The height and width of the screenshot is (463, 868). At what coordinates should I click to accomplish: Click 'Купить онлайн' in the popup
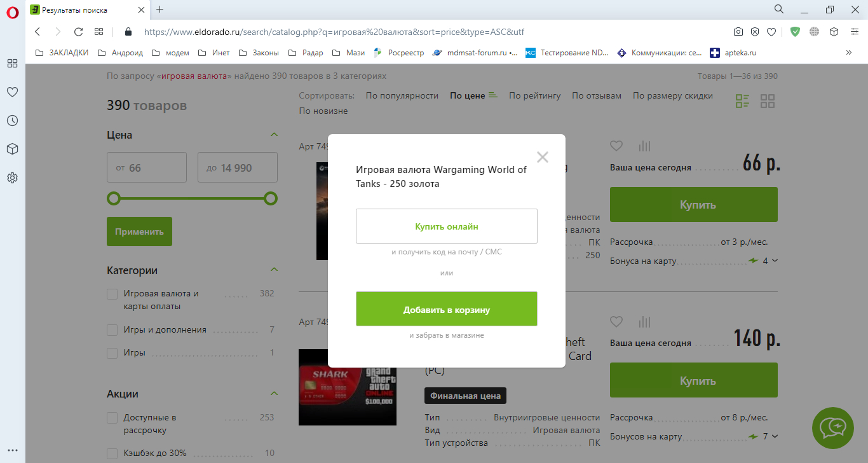pyautogui.click(x=447, y=226)
